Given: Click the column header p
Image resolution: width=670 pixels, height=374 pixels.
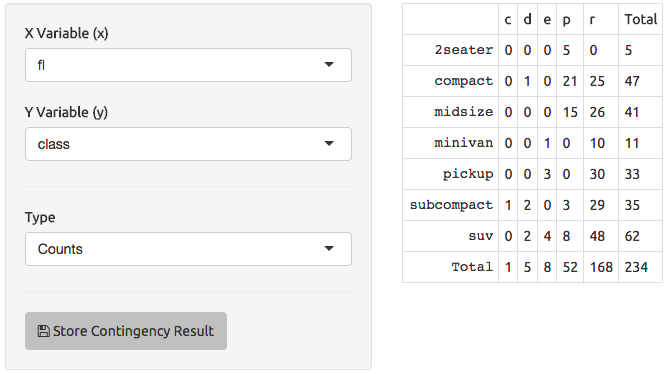Looking at the screenshot, I should [x=566, y=21].
